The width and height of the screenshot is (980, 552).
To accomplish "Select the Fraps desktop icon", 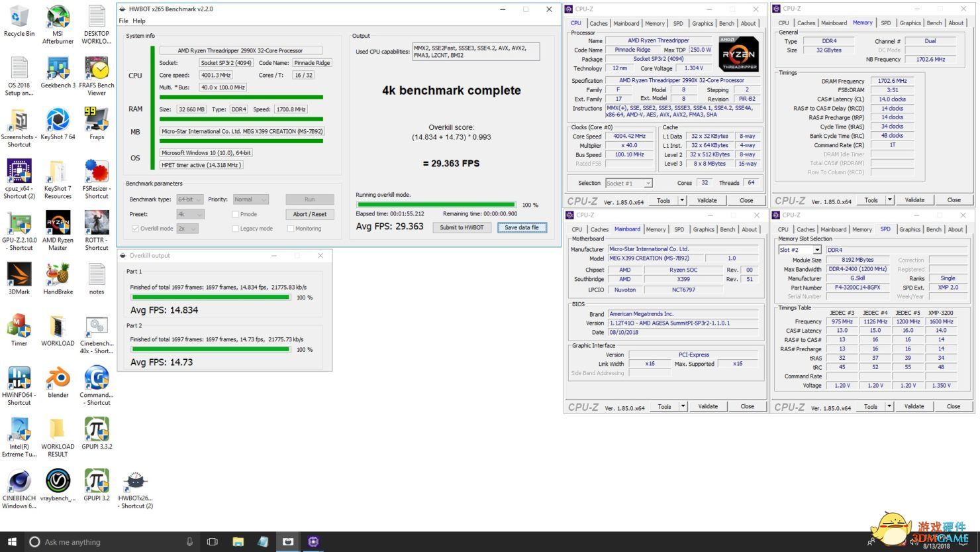I will [97, 124].
